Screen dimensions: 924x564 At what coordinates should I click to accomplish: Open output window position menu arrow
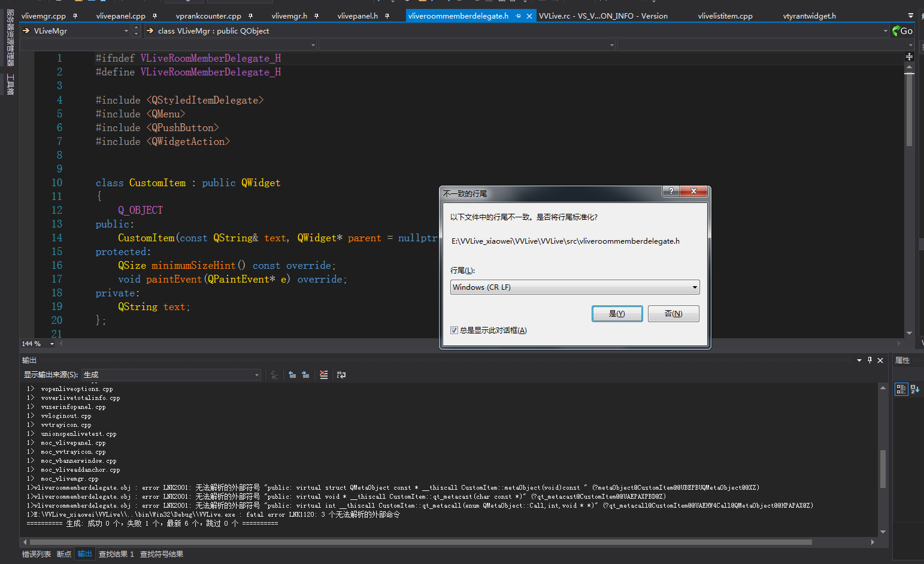pos(859,360)
